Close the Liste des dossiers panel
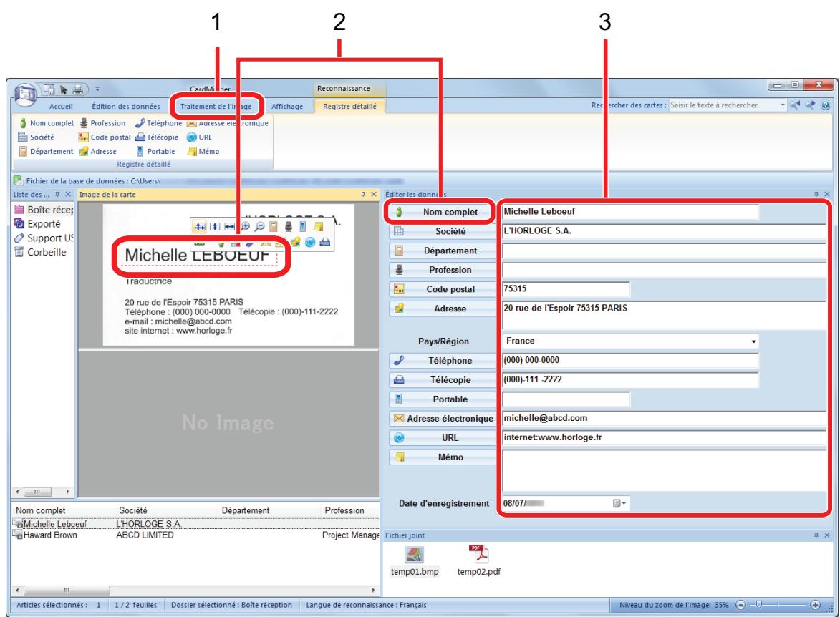The image size is (840, 617). (68, 195)
